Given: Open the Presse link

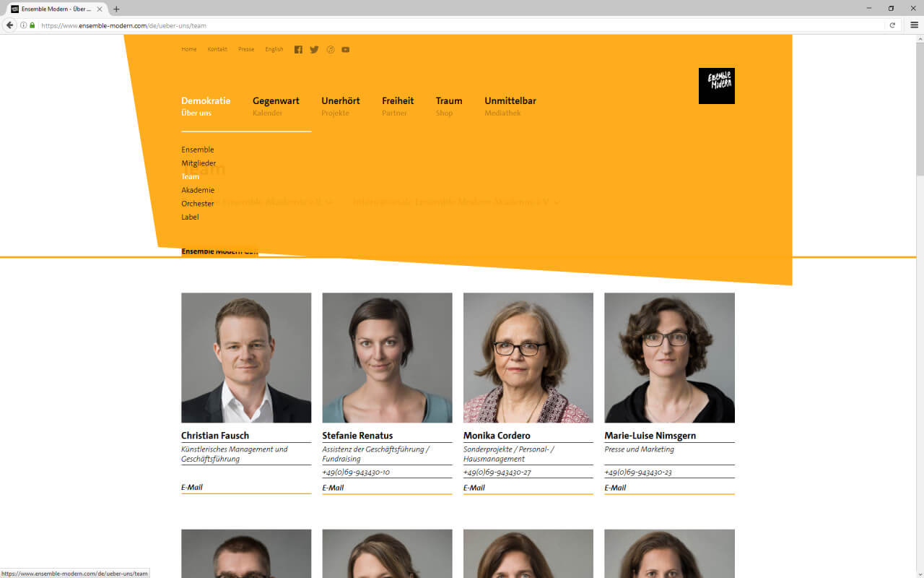Looking at the screenshot, I should coord(246,49).
